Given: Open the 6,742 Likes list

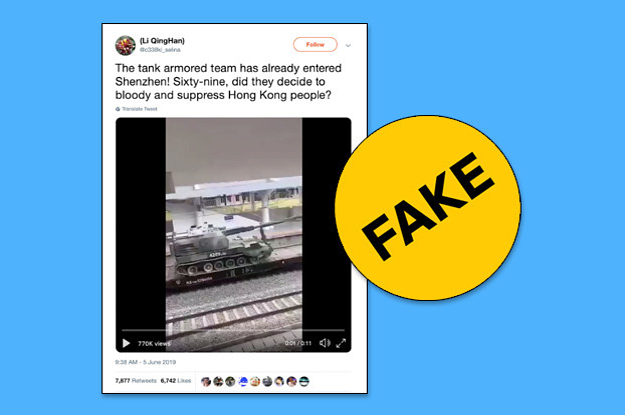Looking at the screenshot, I should coord(176,381).
